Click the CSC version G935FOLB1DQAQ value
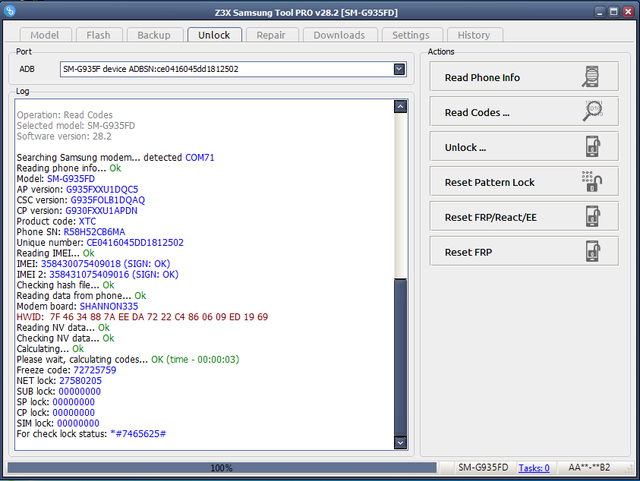The image size is (640, 481). (x=108, y=200)
